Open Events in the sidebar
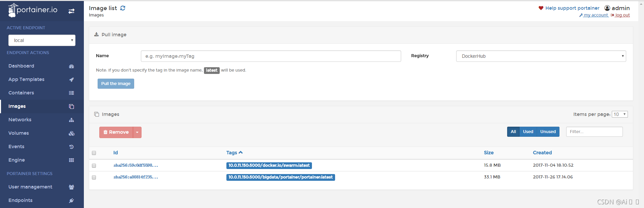This screenshot has height=208, width=644. pos(42,147)
